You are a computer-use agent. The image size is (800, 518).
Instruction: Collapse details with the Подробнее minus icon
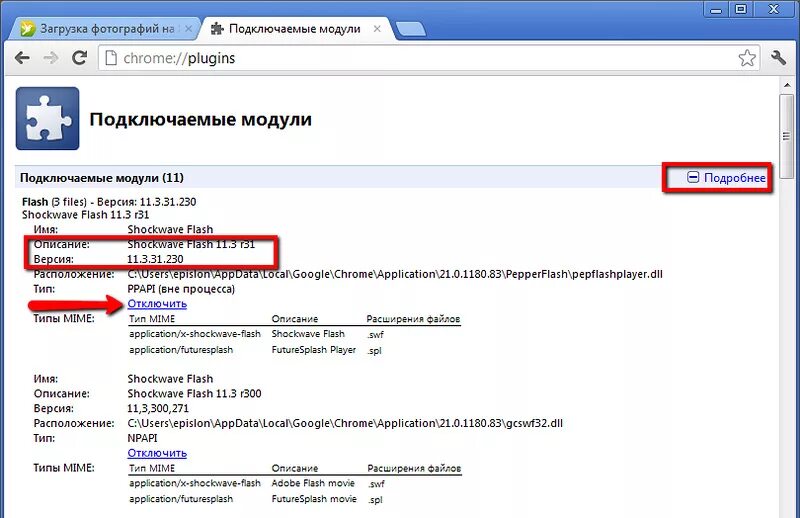tap(693, 178)
